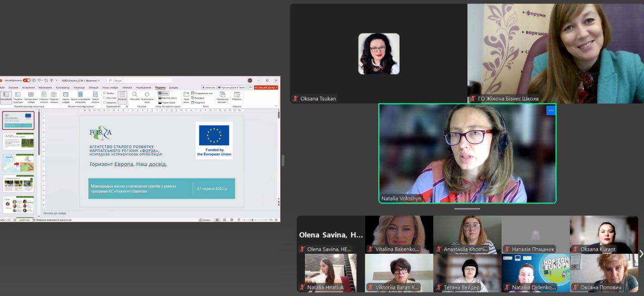The width and height of the screenshot is (644, 296).
Task: Click Fit to Window icon
Action: point(147,95)
